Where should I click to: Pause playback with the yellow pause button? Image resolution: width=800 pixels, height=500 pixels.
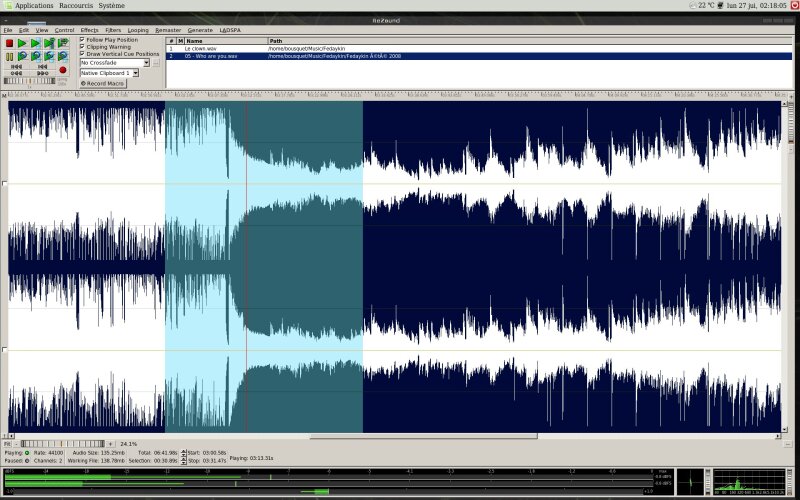tap(9, 56)
